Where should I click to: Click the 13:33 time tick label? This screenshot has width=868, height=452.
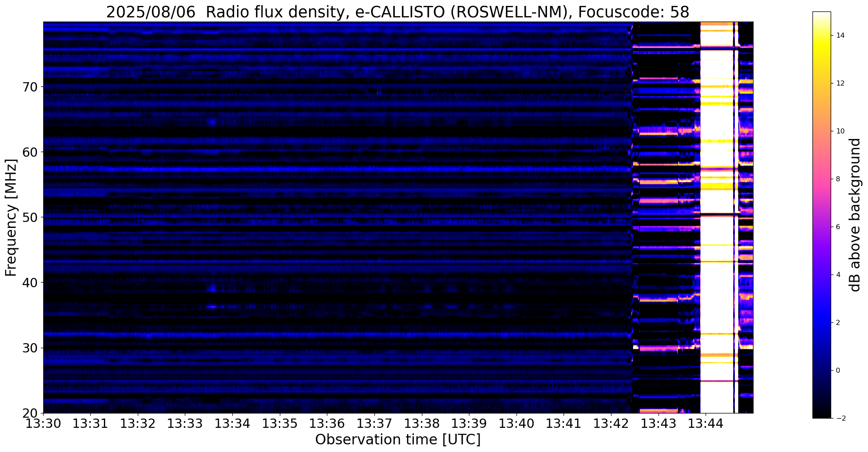point(185,423)
